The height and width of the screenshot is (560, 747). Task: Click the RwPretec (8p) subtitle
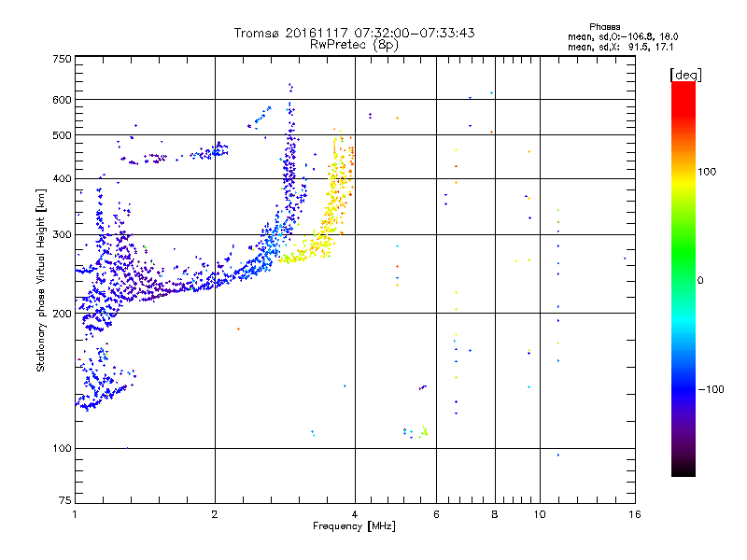[x=354, y=45]
